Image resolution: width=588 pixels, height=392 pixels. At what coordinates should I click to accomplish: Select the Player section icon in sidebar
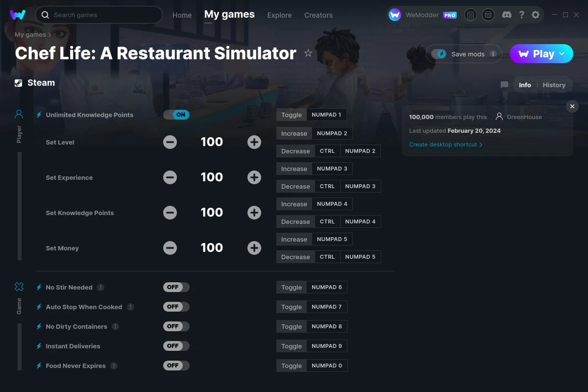pyautogui.click(x=19, y=114)
